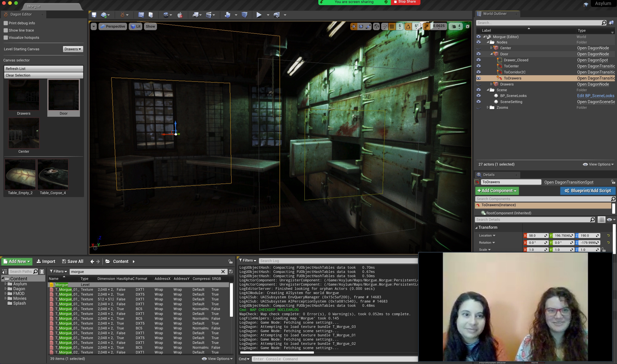This screenshot has height=364, width=617.
Task: Click the Save search icon in Content Browser
Action: pos(231,272)
